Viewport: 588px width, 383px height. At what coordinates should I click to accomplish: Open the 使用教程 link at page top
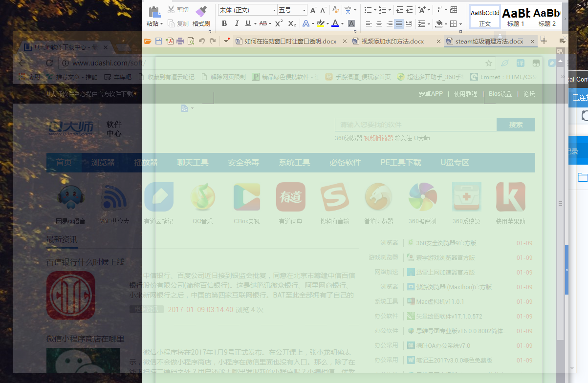point(465,94)
